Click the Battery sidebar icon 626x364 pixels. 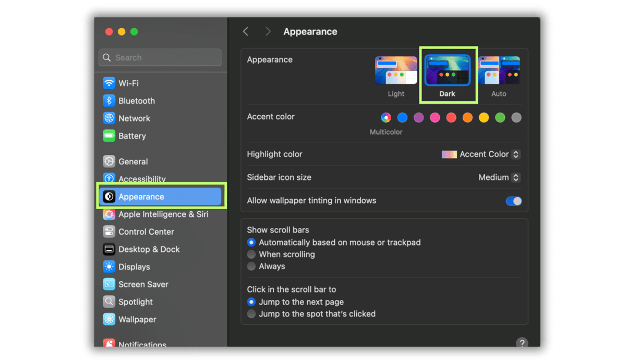point(109,136)
